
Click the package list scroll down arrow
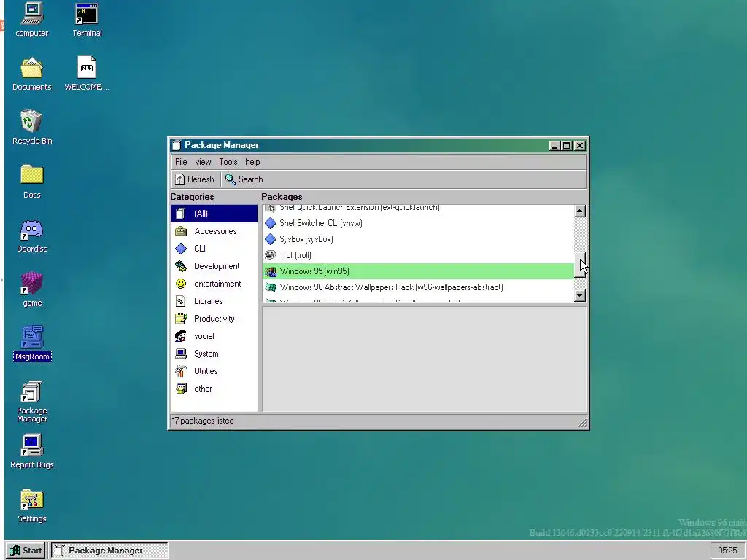point(580,296)
